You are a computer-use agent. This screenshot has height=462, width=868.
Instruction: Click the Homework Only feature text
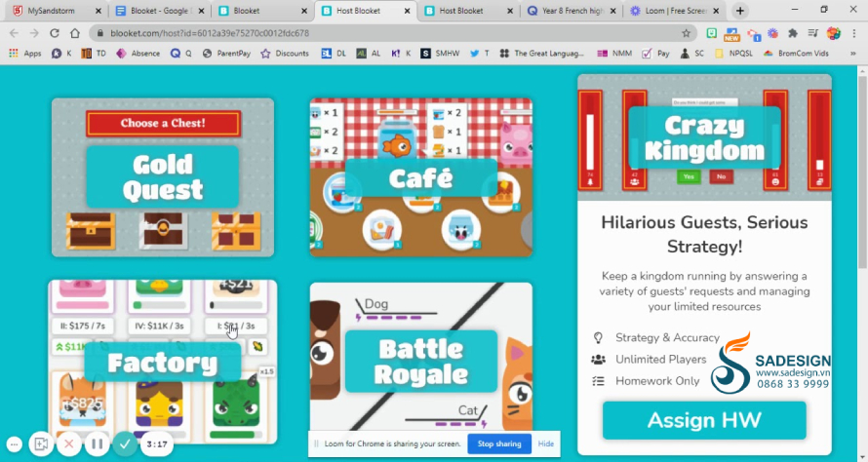tap(657, 381)
